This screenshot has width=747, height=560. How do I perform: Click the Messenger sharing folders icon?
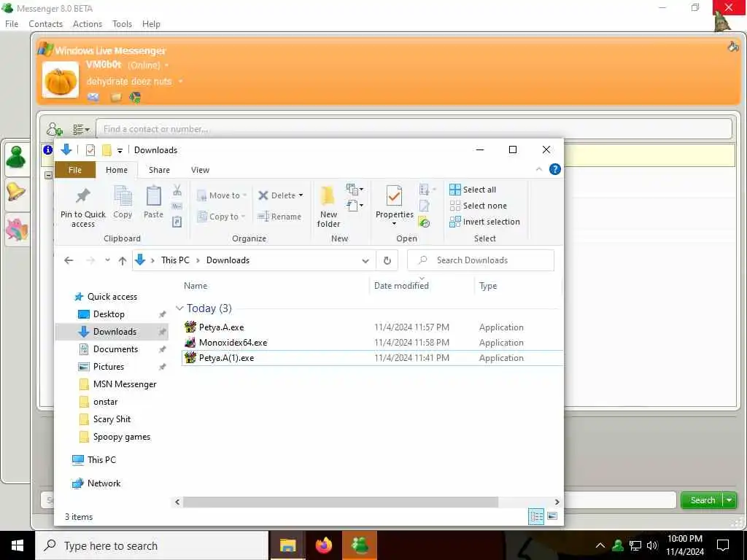click(116, 98)
